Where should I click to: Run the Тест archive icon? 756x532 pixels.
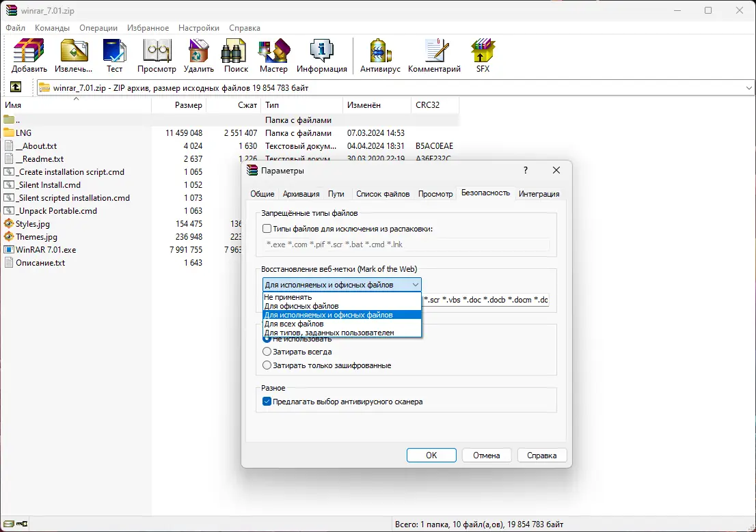(114, 55)
